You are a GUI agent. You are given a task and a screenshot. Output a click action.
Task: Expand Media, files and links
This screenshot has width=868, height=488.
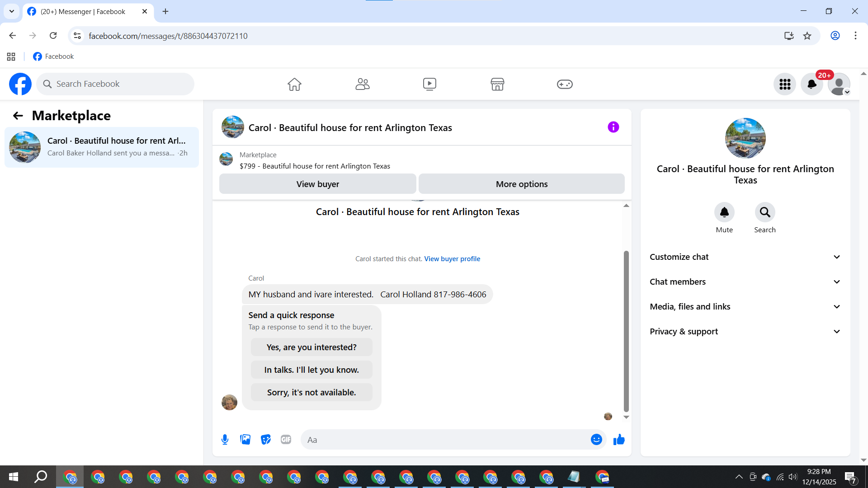[745, 306]
